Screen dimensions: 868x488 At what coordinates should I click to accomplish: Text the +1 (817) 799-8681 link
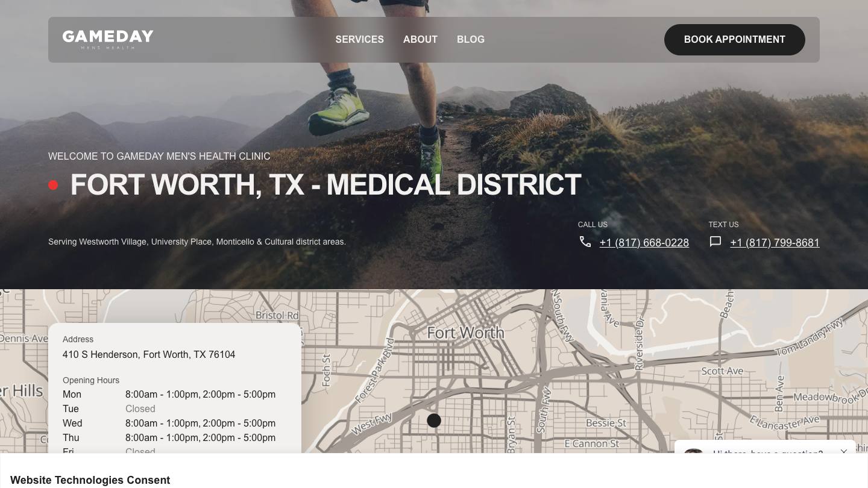point(775,243)
